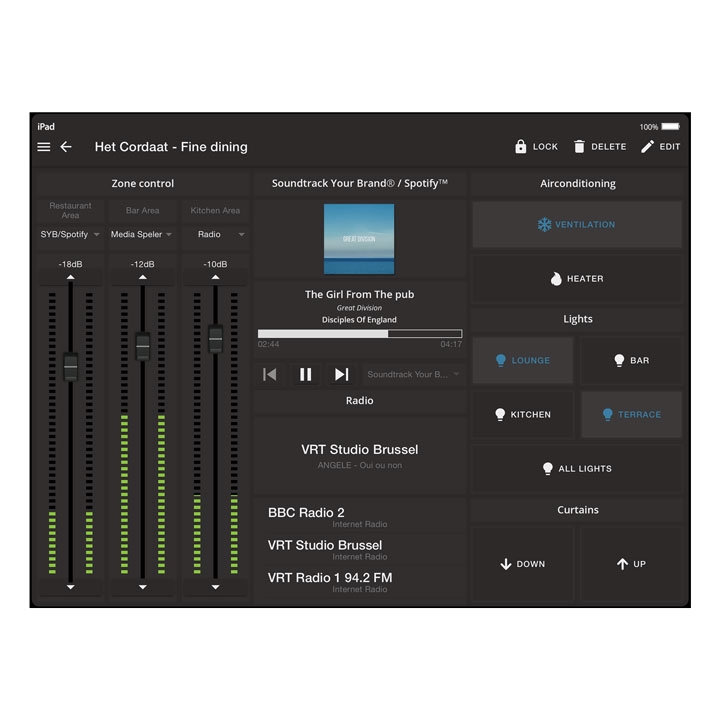Pause the current song
The image size is (720, 720).
click(x=306, y=374)
